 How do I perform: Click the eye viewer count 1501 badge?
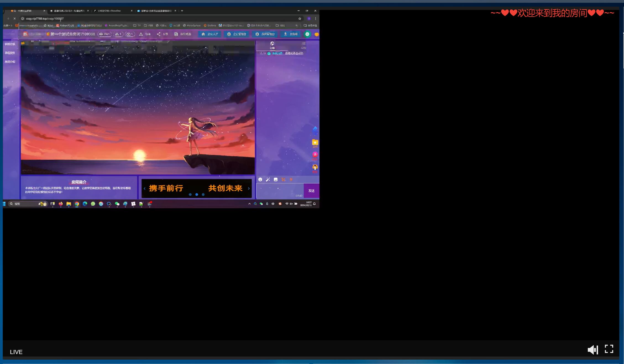104,34
